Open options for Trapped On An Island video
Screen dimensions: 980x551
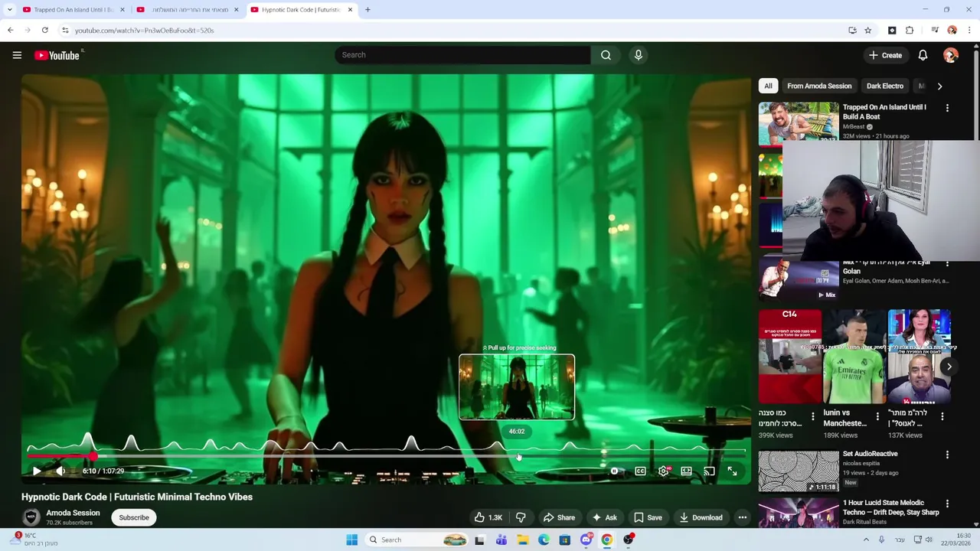947,108
